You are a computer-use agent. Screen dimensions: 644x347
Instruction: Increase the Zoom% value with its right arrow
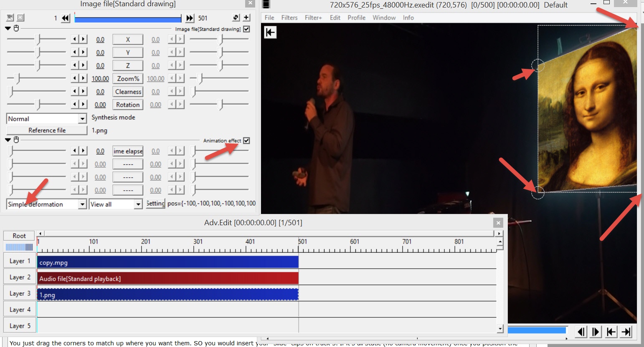[83, 78]
